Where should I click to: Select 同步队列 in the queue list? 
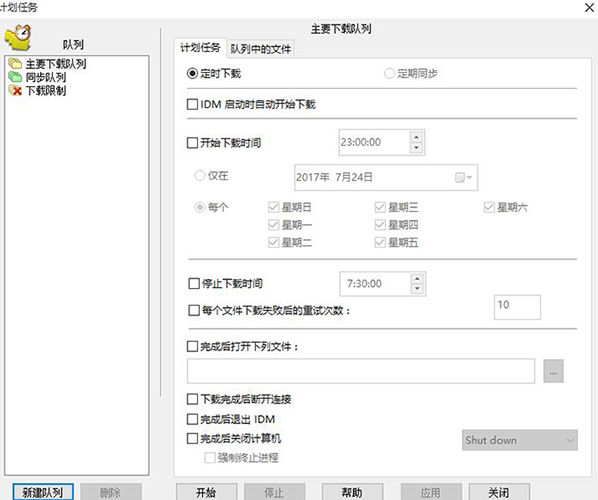[46, 77]
